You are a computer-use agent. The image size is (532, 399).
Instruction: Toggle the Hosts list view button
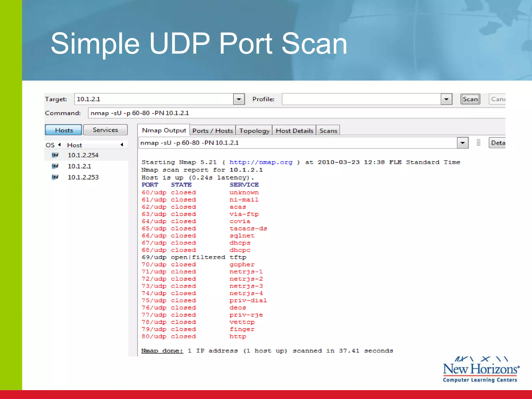64,130
